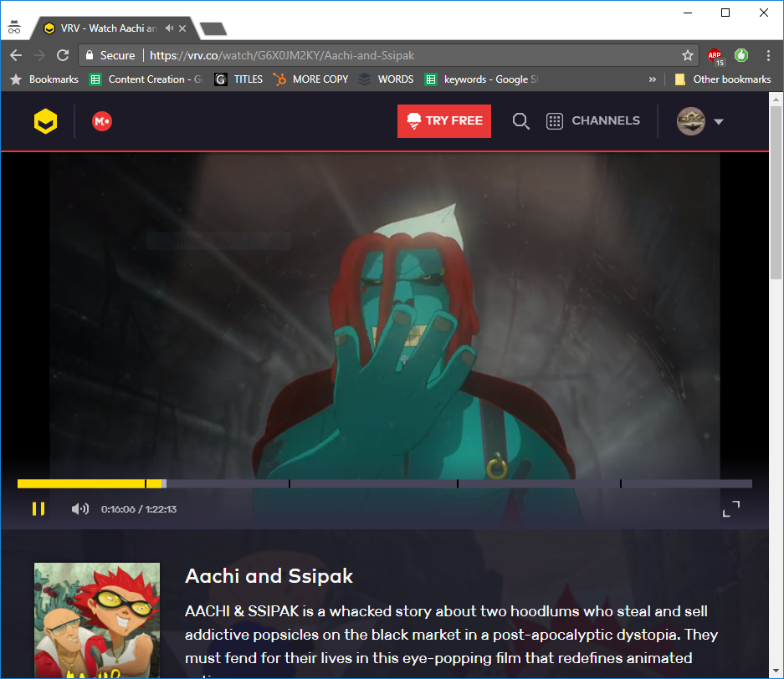This screenshot has width=784, height=679.
Task: Open the Other bookmarks folder
Action: [722, 79]
